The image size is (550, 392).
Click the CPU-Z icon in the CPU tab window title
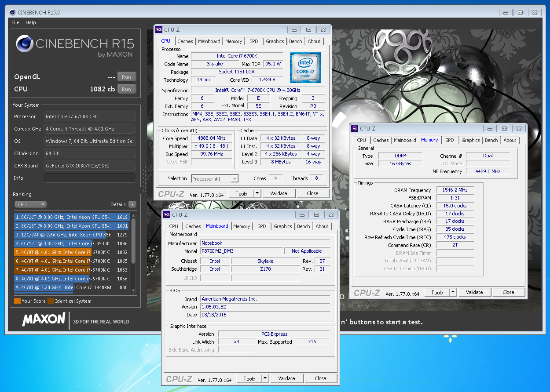[x=159, y=29]
